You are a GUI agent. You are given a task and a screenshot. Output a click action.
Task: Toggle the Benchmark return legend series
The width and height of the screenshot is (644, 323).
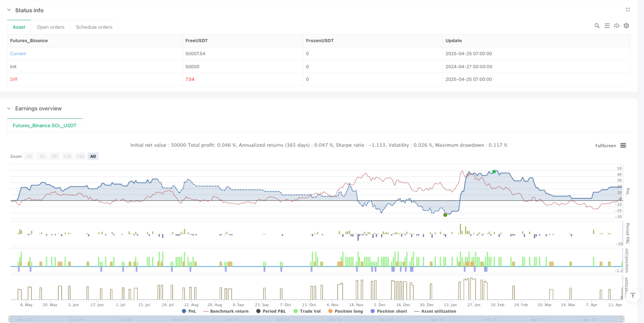coord(227,311)
